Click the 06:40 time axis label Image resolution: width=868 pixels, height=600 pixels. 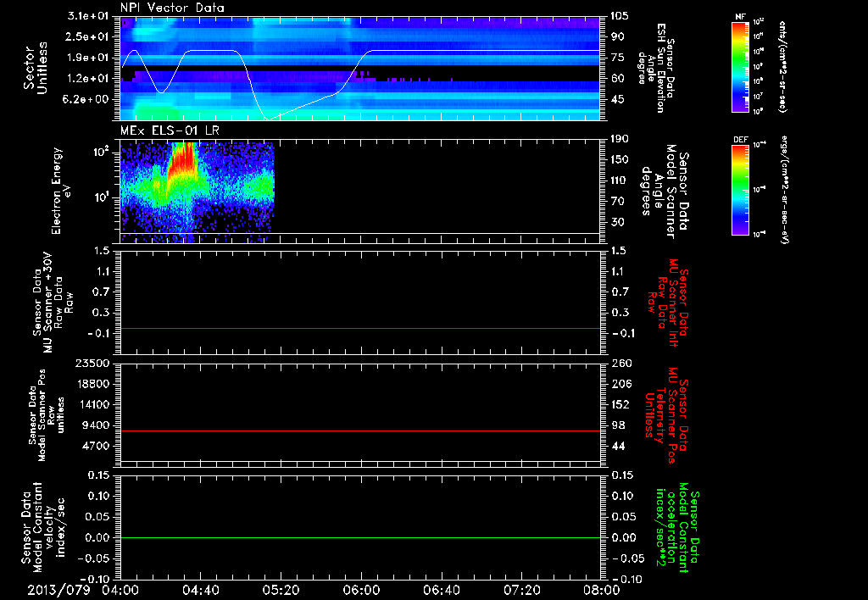441,590
